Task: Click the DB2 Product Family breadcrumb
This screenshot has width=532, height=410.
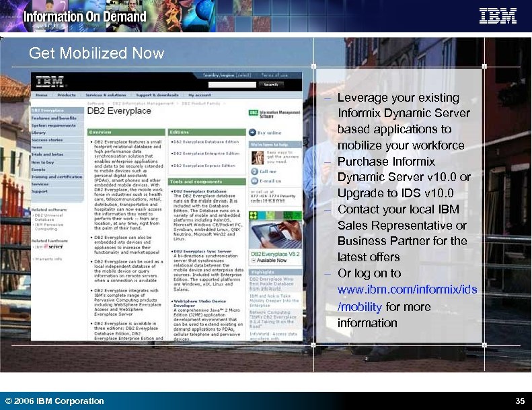Action: 201,103
